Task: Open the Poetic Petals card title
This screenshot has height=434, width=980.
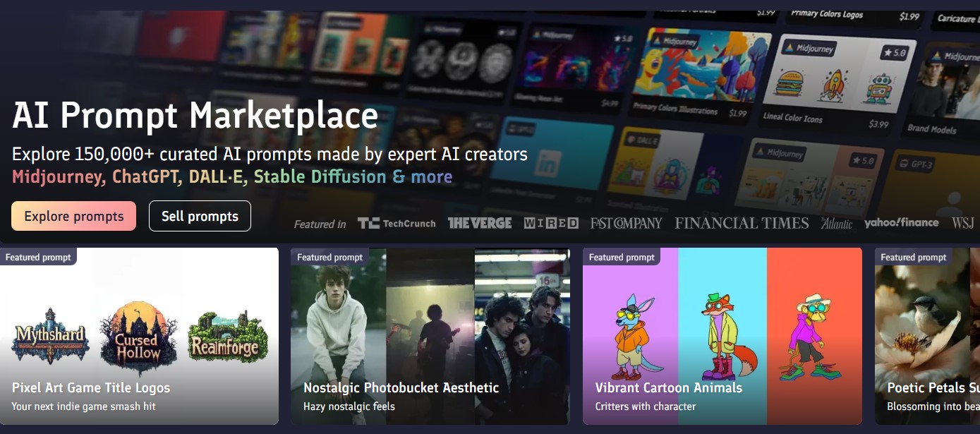Action: point(933,387)
